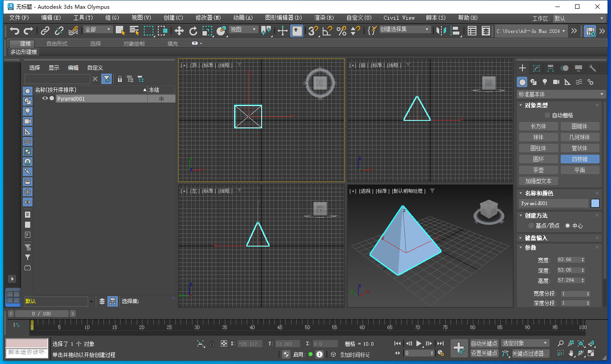Click the 设置关键点 set key button

pos(484,353)
